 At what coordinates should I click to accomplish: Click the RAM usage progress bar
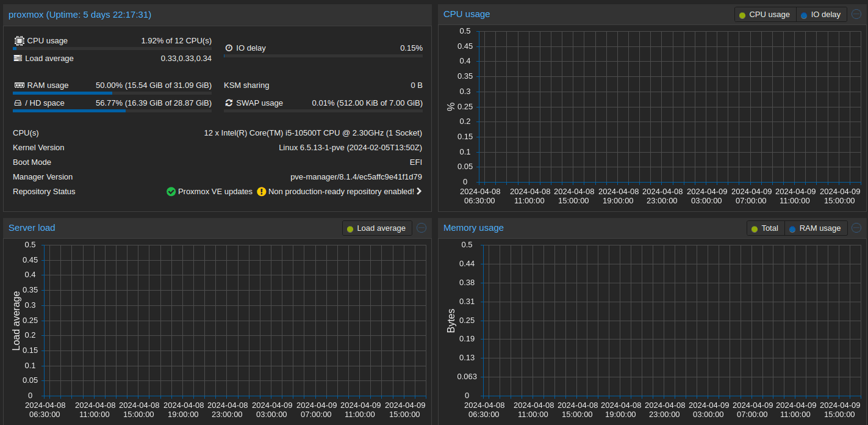(x=112, y=93)
